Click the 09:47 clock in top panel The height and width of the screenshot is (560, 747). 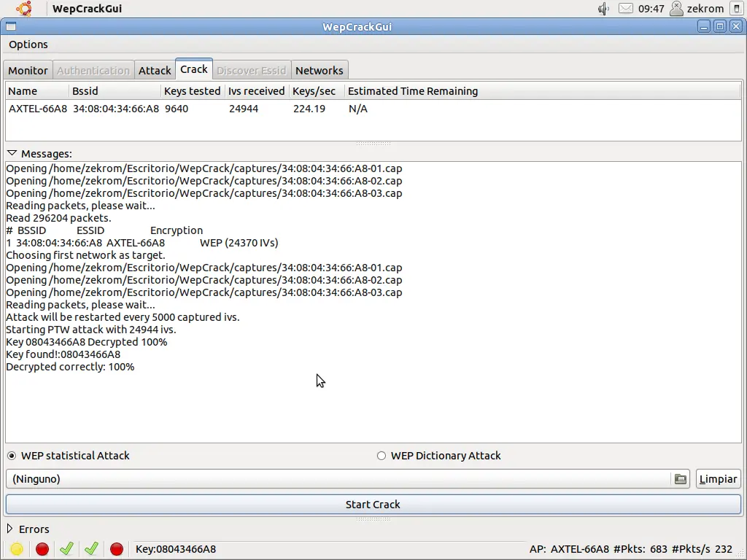click(x=651, y=9)
